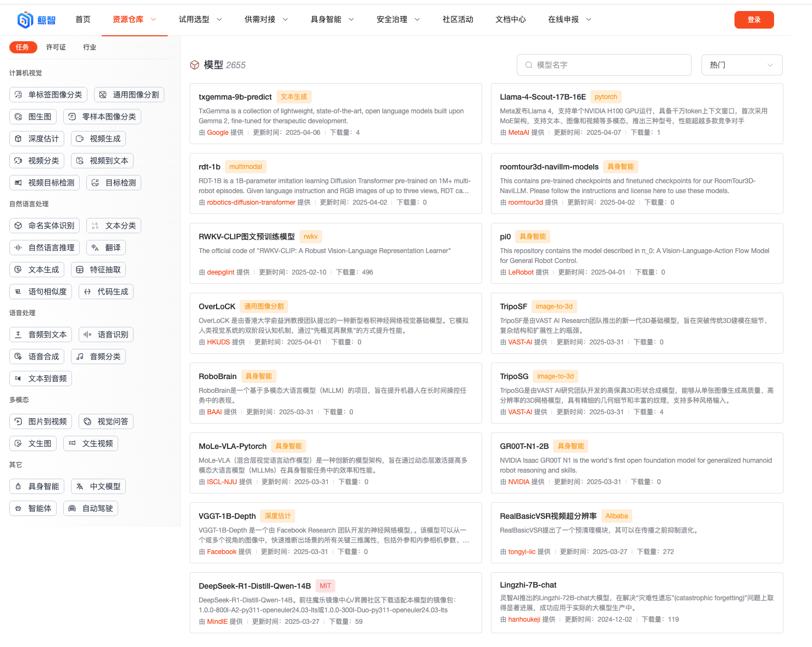Open the robotics-diffusion-transformer provider link
This screenshot has height=647, width=812.
pos(251,202)
